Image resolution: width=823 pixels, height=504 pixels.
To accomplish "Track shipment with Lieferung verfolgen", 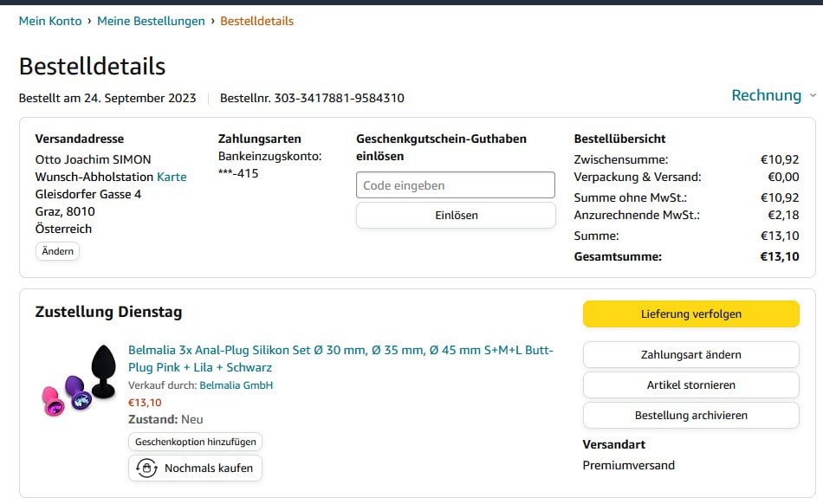I will coord(690,314).
